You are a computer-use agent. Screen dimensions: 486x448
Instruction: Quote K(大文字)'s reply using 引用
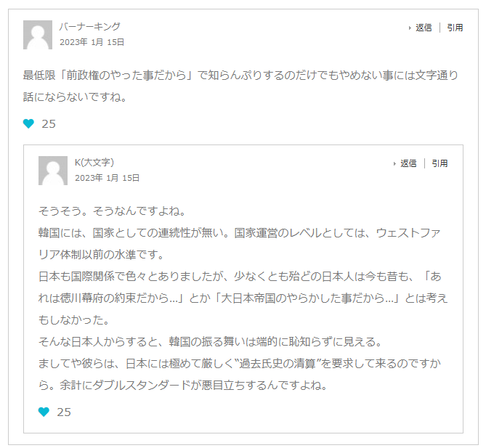(440, 164)
